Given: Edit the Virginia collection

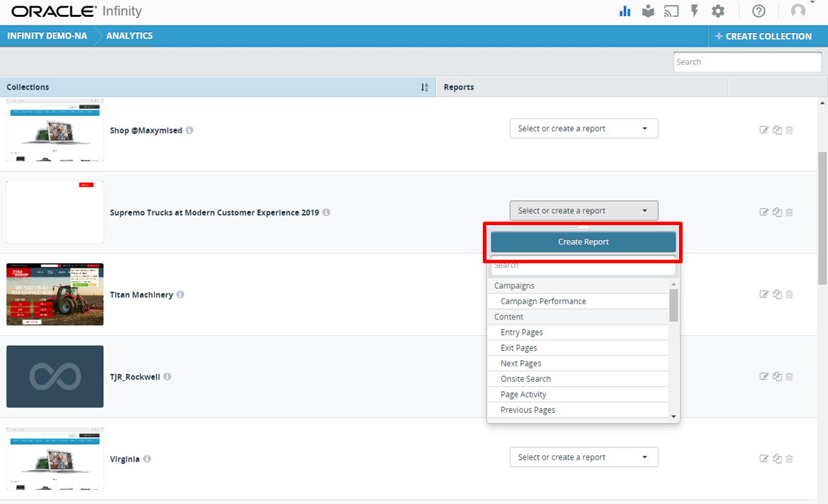Looking at the screenshot, I should point(764,459).
